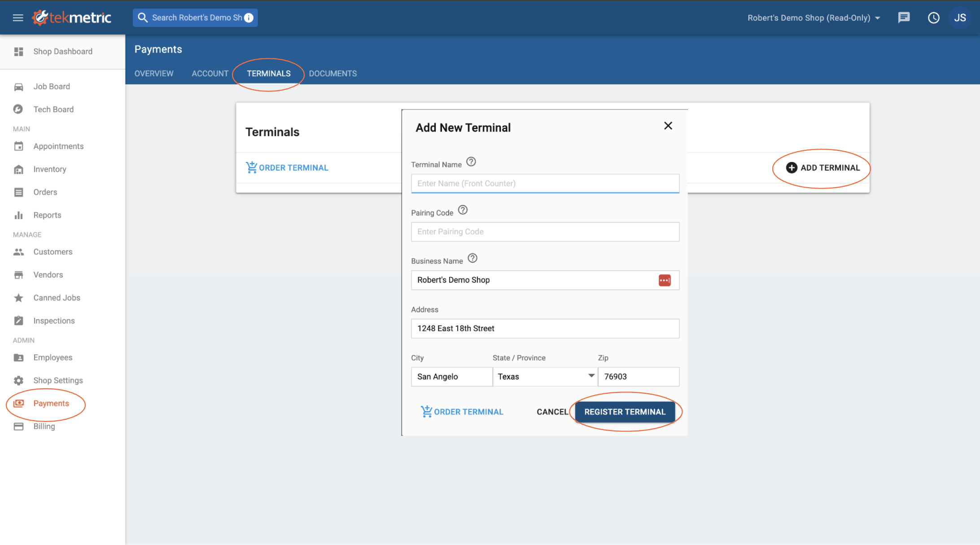Switch to the Overview tab
Screen dimensions: 980x545
click(x=153, y=73)
